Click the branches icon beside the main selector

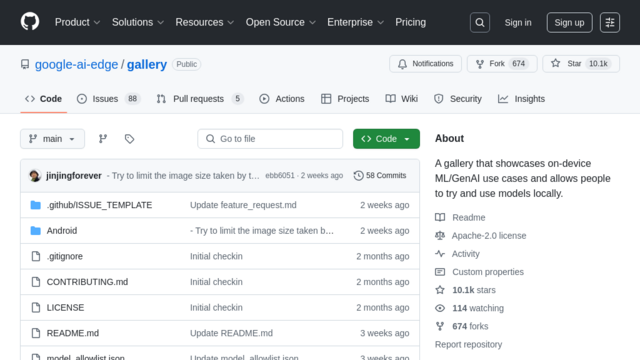tap(103, 139)
